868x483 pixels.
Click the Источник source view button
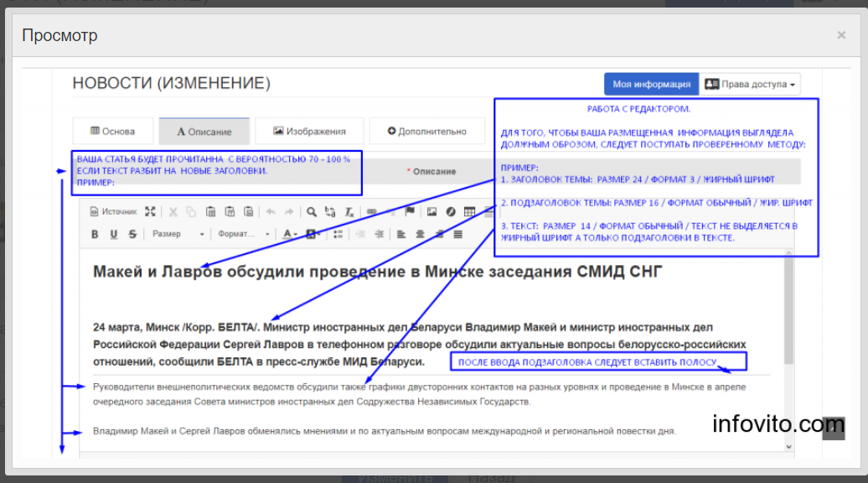point(113,211)
